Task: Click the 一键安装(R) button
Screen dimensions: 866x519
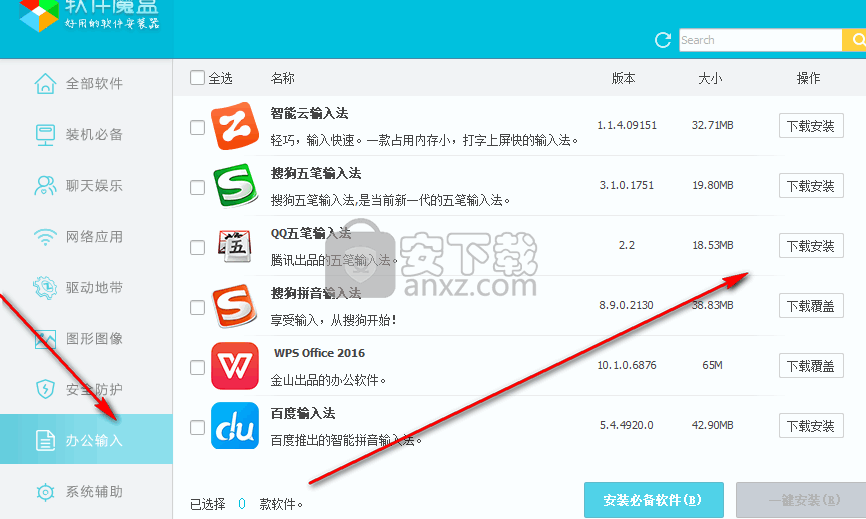Action: (801, 500)
